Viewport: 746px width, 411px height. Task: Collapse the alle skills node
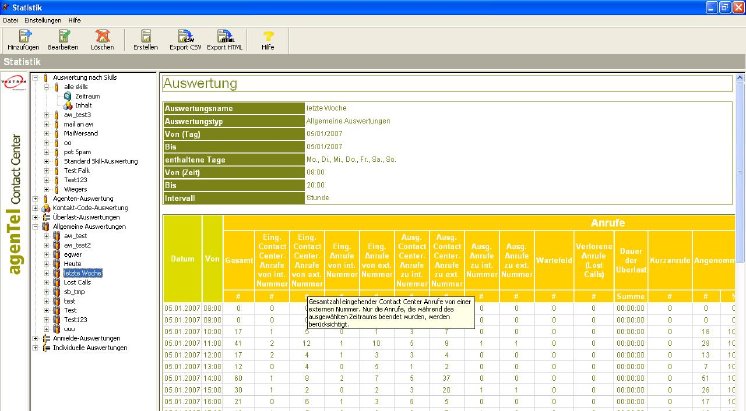tap(47, 87)
